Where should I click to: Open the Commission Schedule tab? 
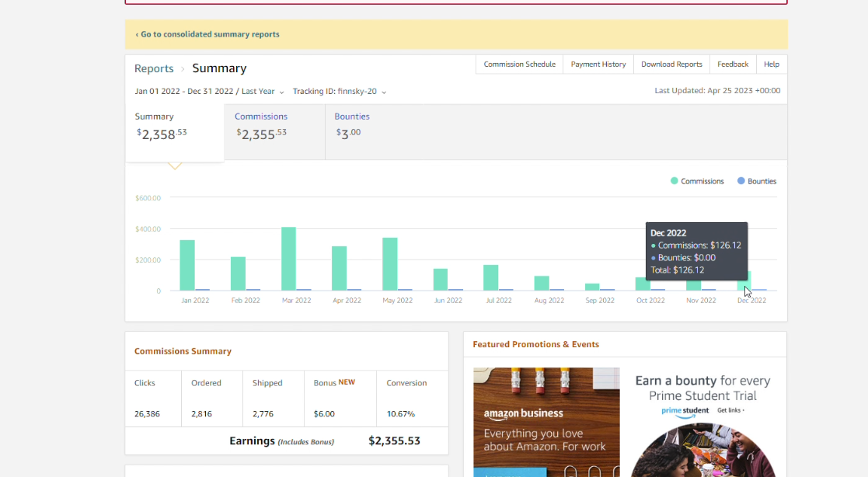point(519,64)
